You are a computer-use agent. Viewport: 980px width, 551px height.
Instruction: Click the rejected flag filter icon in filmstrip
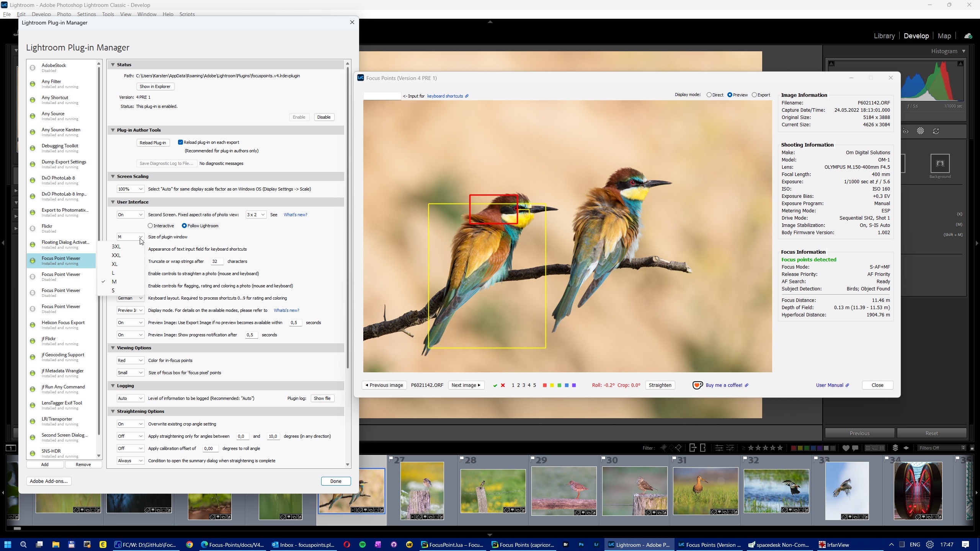(x=678, y=448)
